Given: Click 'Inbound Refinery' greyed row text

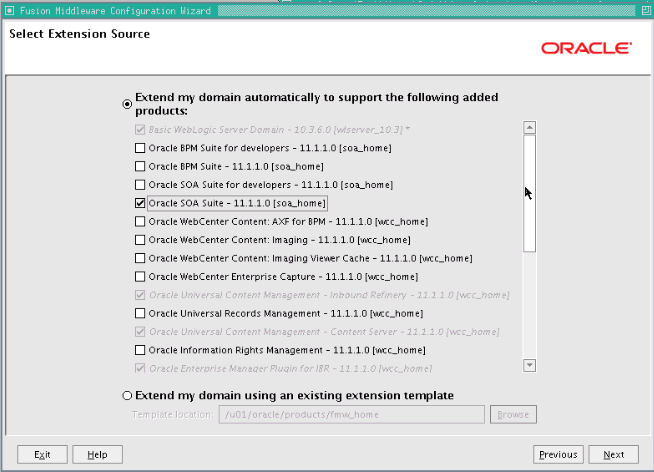Looking at the screenshot, I should (329, 295).
